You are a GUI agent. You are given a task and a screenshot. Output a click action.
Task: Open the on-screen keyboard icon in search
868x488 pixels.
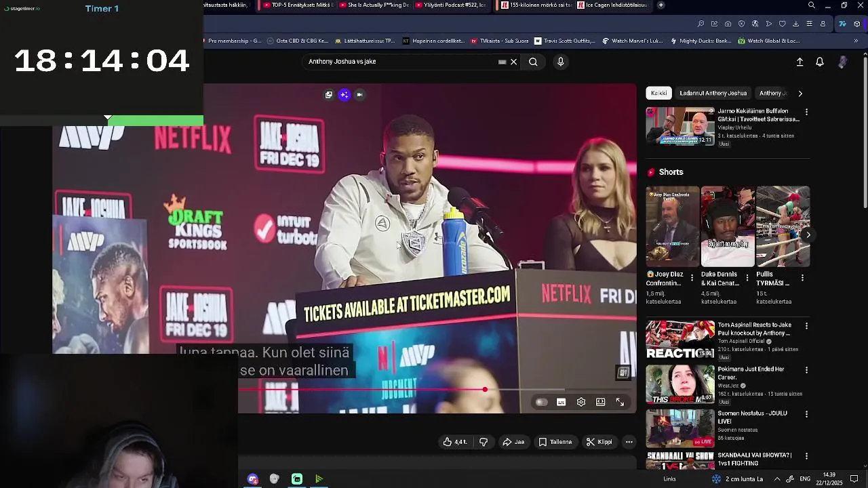pyautogui.click(x=502, y=62)
